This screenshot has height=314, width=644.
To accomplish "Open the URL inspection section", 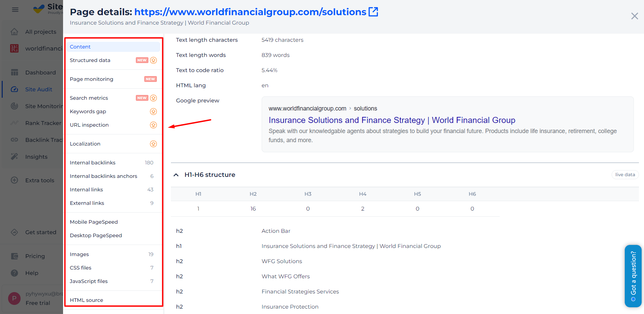I will pyautogui.click(x=89, y=125).
